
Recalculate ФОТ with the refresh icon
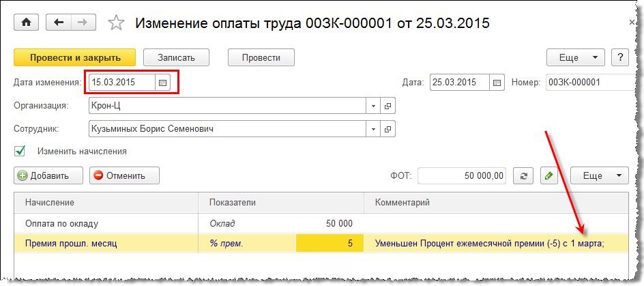(x=523, y=176)
